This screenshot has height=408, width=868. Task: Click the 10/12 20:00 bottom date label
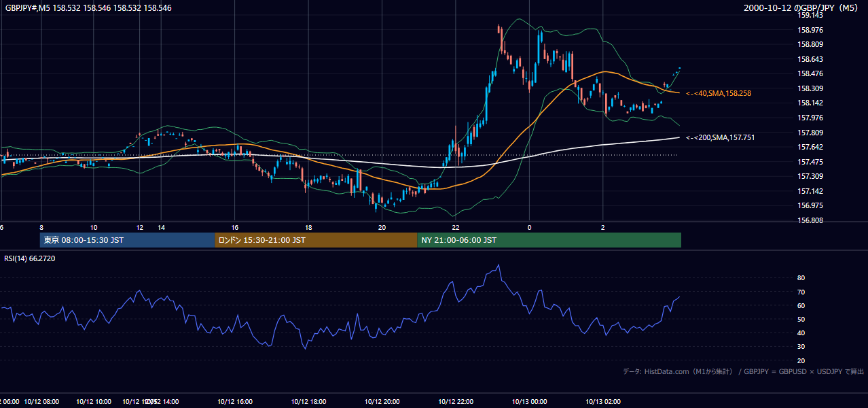[382, 402]
